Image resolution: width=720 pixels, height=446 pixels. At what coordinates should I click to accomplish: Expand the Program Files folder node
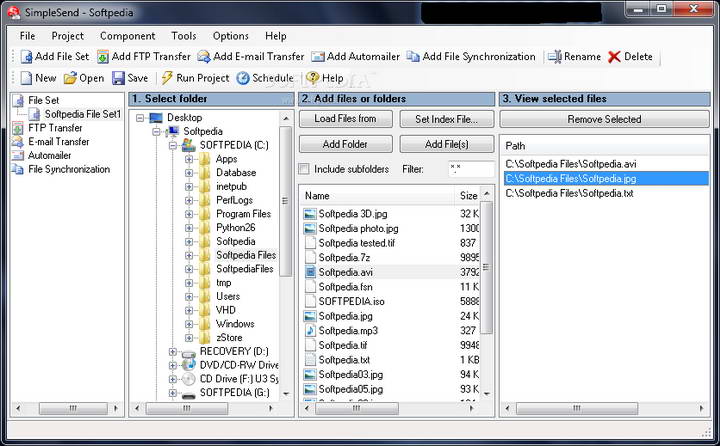[189, 214]
